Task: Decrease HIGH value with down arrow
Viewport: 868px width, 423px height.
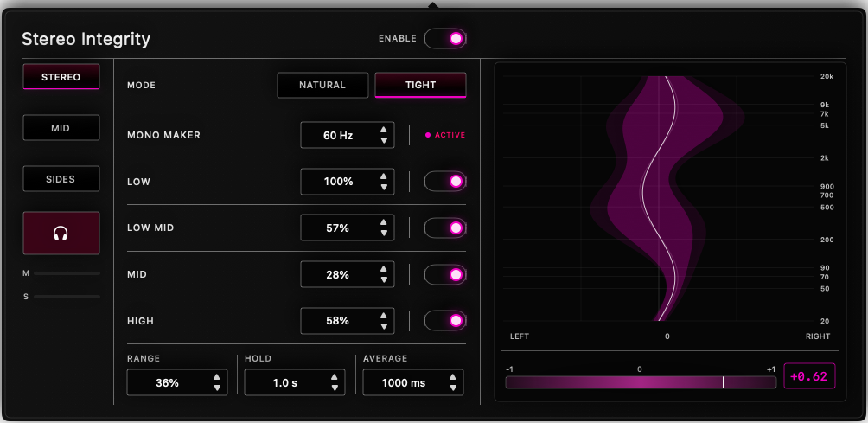Action: [384, 326]
